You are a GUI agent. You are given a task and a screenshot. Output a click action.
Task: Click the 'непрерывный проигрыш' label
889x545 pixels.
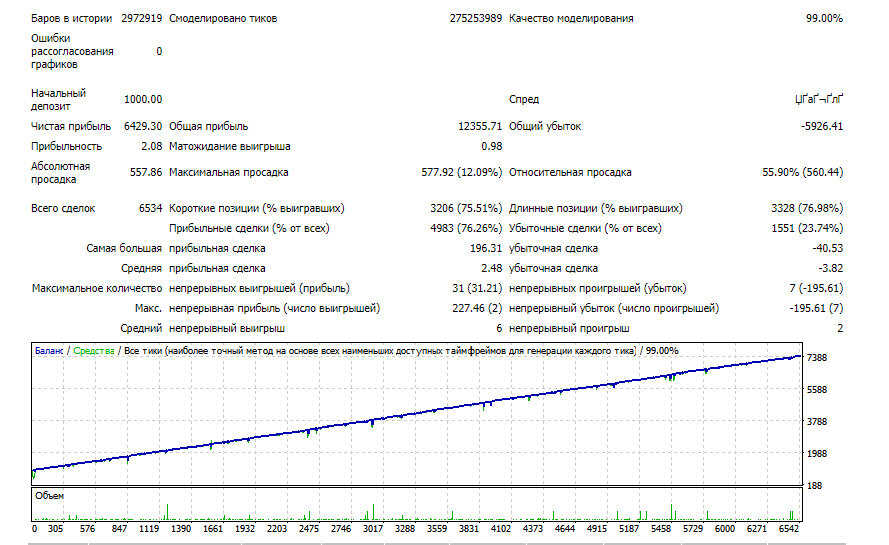click(x=569, y=328)
